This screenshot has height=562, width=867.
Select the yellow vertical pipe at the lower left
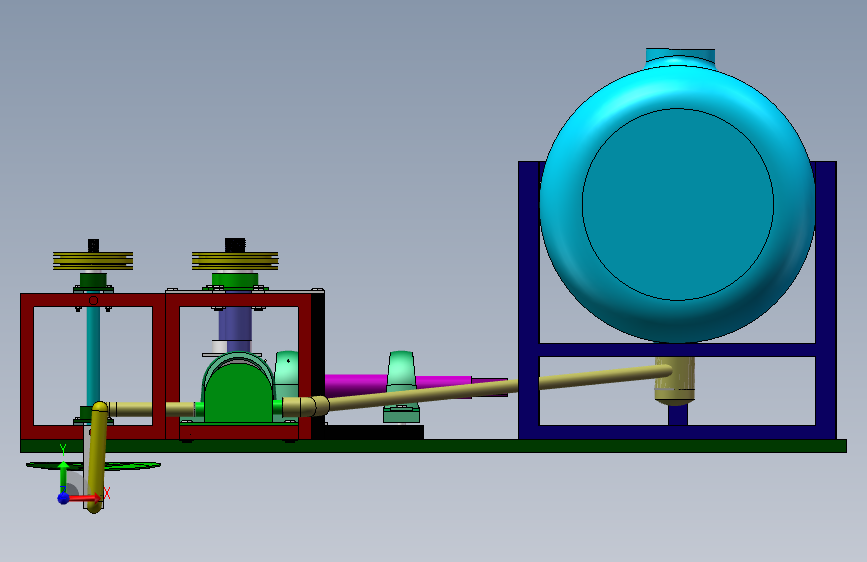point(96,459)
